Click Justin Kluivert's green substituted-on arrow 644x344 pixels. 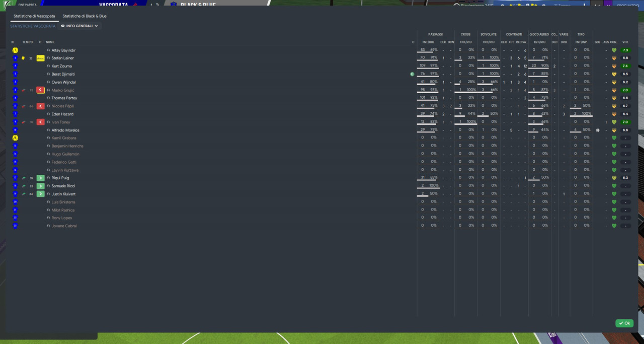click(40, 194)
